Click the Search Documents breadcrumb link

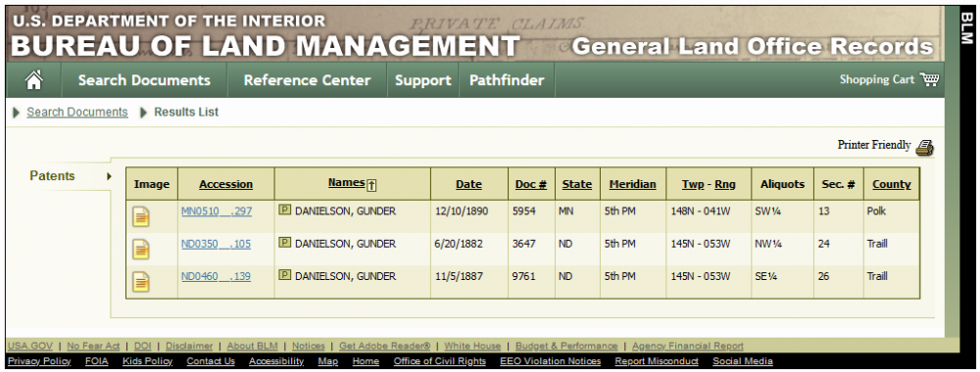(77, 113)
